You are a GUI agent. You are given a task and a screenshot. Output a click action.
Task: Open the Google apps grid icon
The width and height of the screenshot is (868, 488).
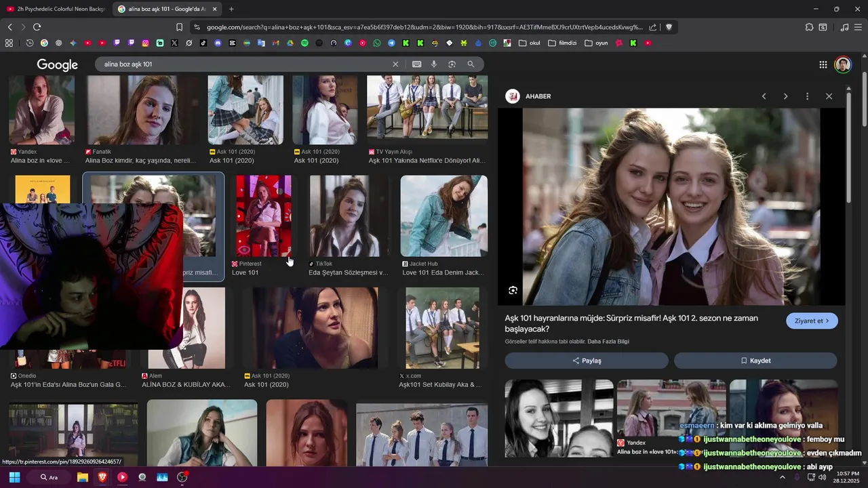823,64
